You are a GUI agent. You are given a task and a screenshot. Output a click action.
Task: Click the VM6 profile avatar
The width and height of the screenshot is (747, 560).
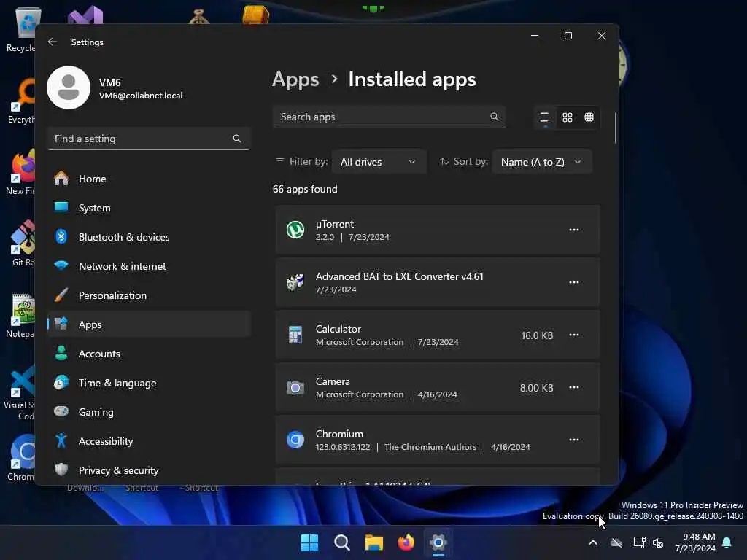pos(69,87)
